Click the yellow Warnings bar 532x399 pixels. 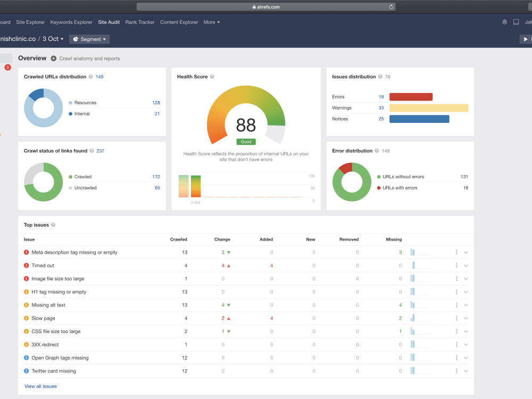pos(429,108)
